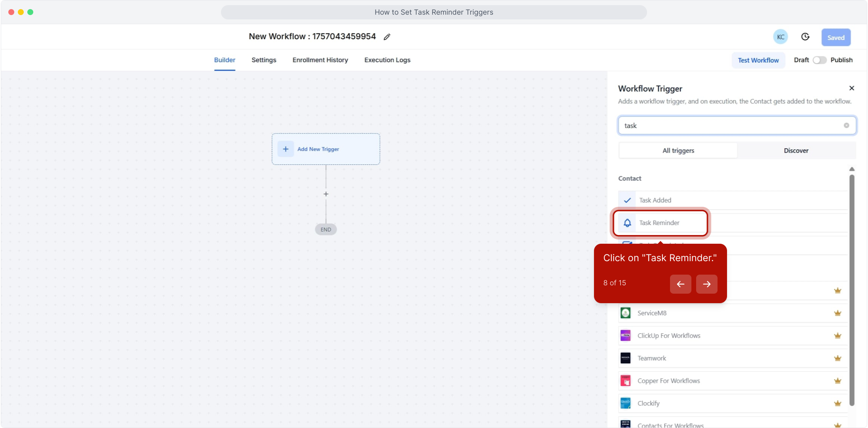Viewport: 868px width, 428px height.
Task: Go to next tutorial step arrow
Action: (706, 284)
